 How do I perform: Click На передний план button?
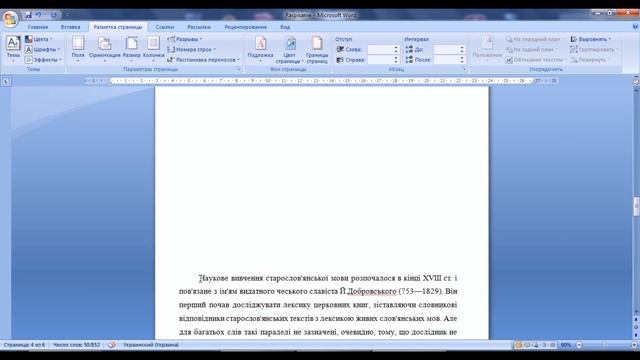(535, 39)
